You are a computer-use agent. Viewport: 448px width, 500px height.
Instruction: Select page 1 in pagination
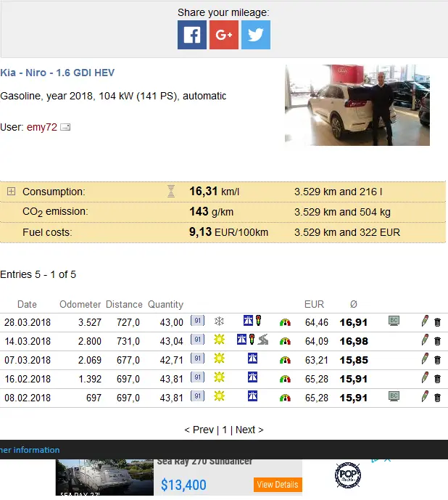[x=225, y=430]
